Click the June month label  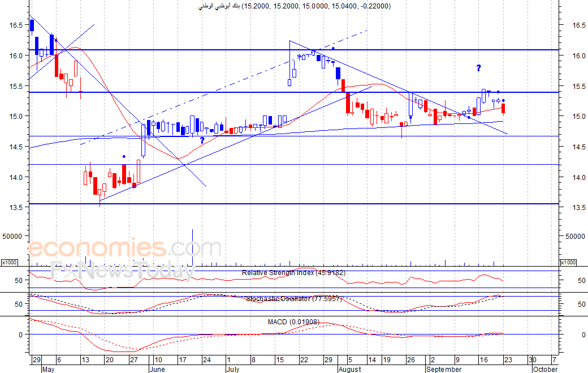point(157,369)
